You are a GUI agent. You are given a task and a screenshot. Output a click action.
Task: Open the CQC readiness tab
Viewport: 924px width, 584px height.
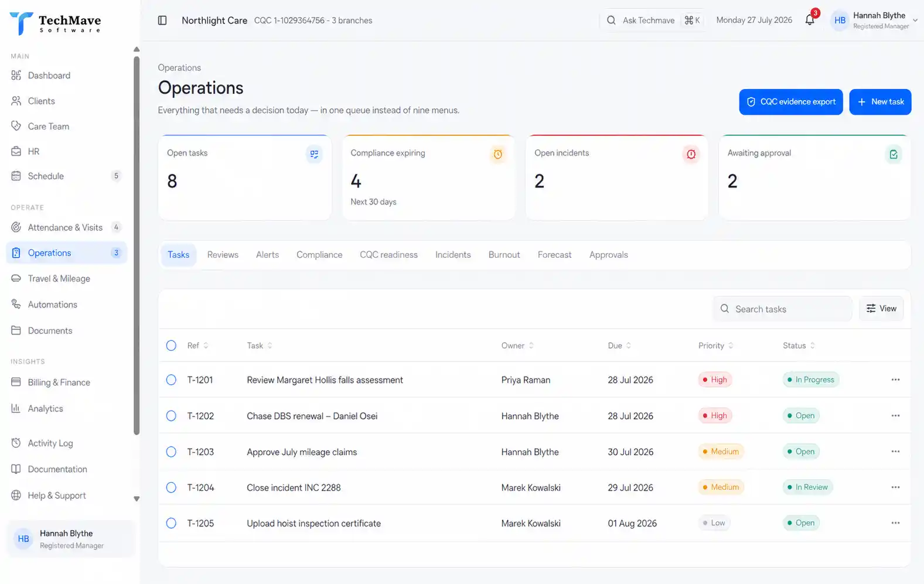pos(388,255)
